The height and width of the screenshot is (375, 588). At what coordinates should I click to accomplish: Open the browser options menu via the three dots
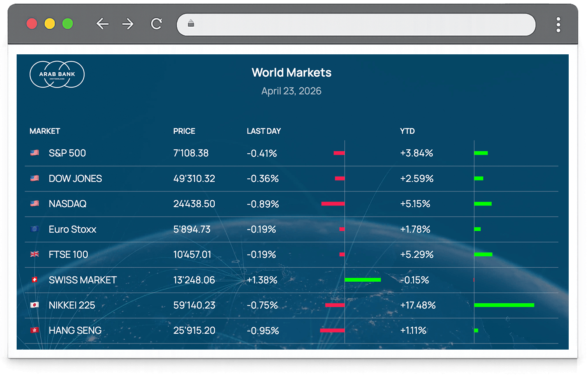(558, 24)
